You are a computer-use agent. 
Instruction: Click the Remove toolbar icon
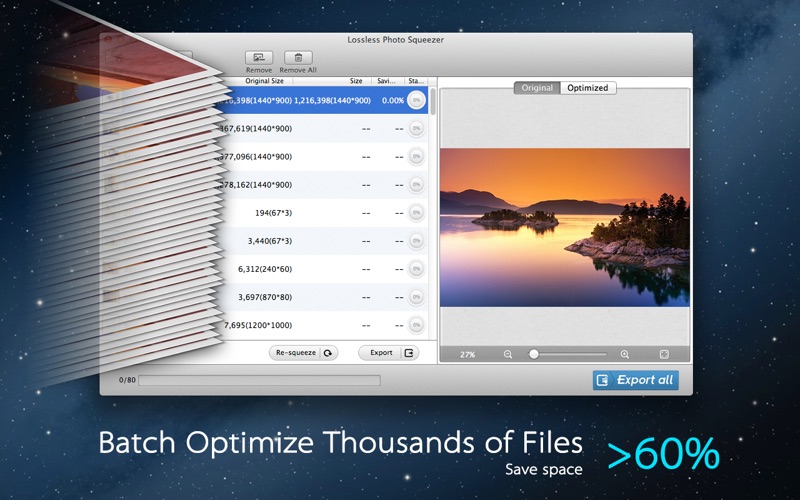coord(258,59)
